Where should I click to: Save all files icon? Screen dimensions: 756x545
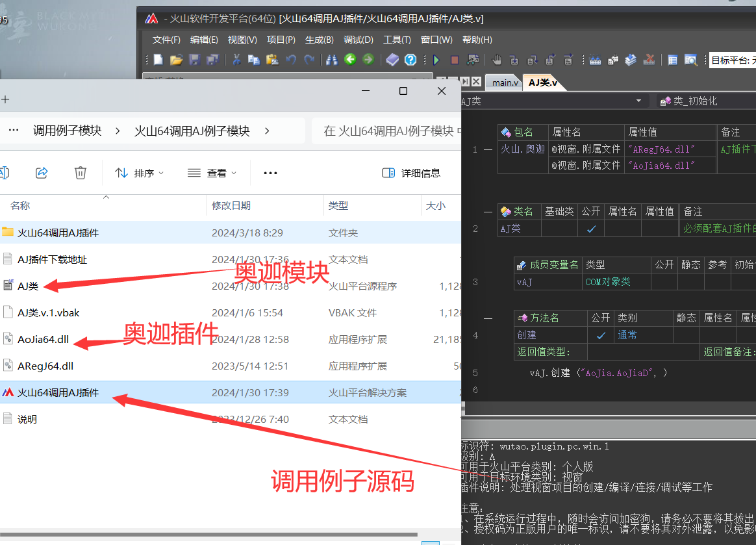pos(212,59)
